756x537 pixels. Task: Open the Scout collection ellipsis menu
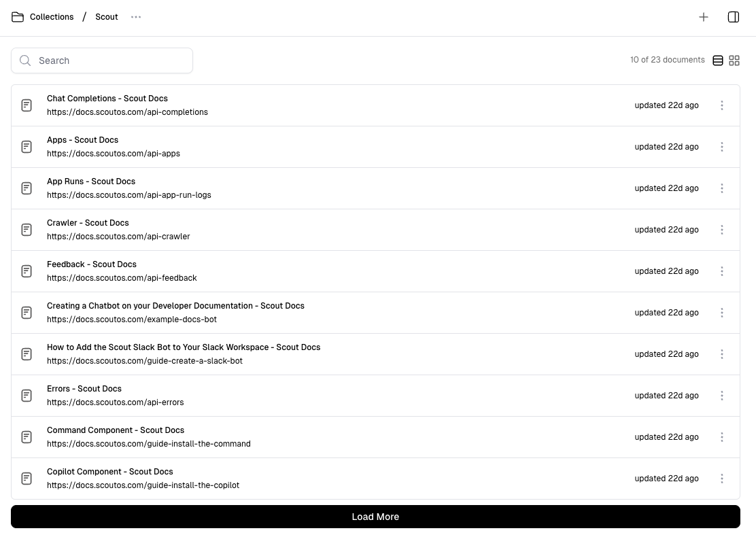coord(136,17)
